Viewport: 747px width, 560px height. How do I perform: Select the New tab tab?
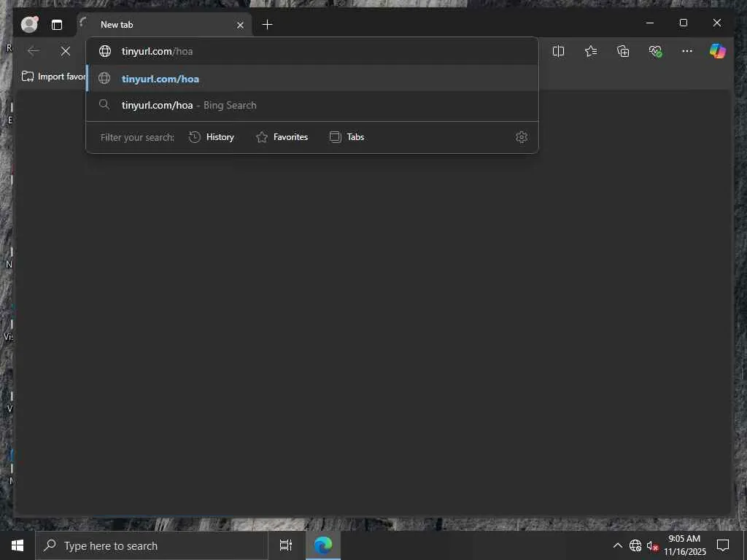(x=164, y=25)
